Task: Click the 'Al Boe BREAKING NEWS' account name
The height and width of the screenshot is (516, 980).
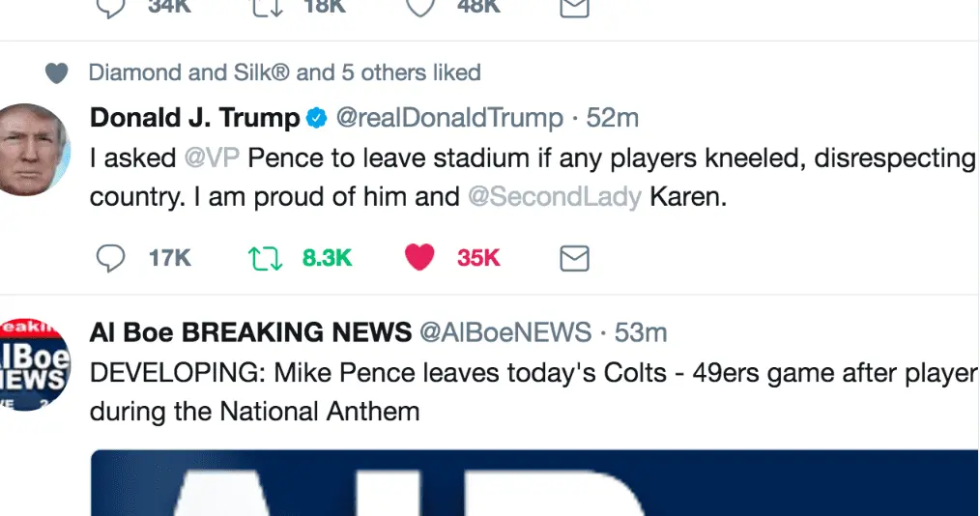Action: (250, 332)
